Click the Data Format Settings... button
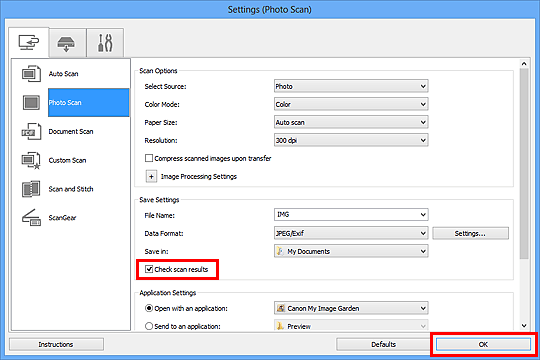 [x=470, y=233]
